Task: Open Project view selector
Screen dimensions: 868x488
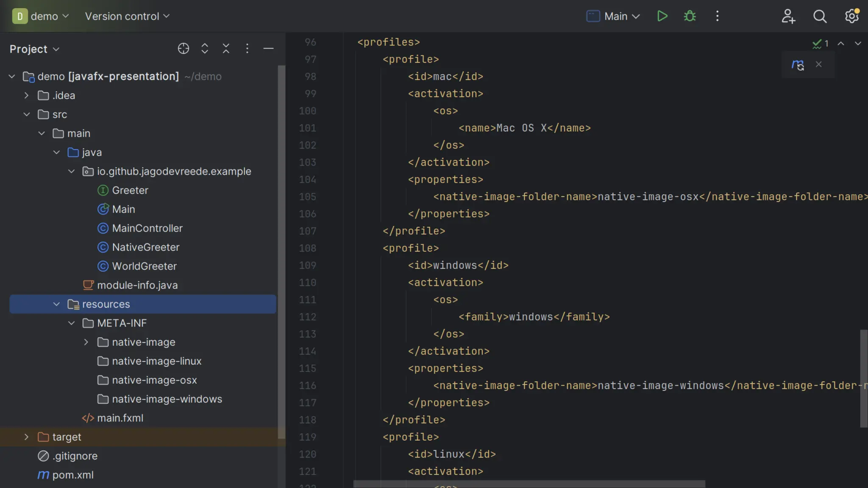Action: [34, 49]
